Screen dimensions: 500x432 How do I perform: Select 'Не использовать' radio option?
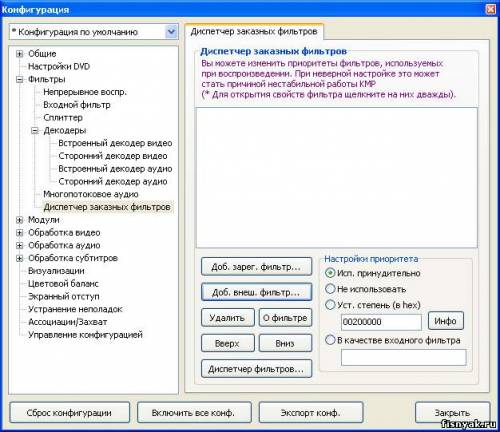pos(330,289)
